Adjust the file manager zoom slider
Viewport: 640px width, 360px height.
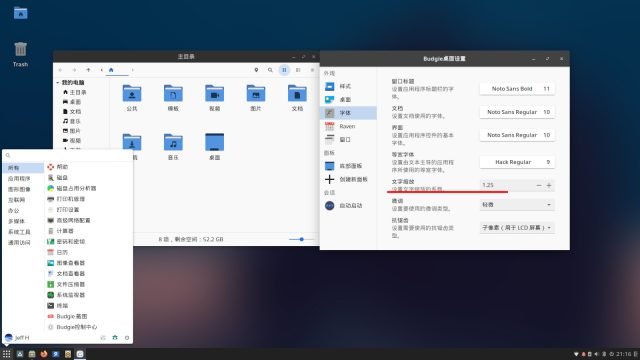301,240
